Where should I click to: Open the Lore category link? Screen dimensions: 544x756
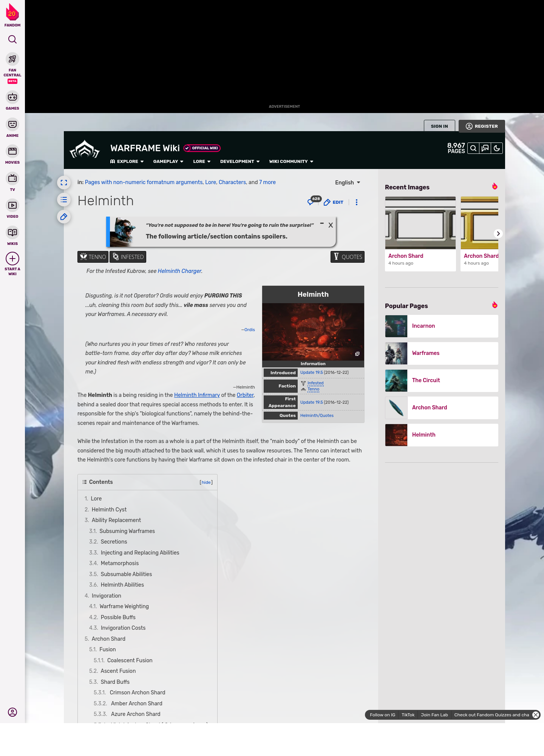tap(210, 182)
